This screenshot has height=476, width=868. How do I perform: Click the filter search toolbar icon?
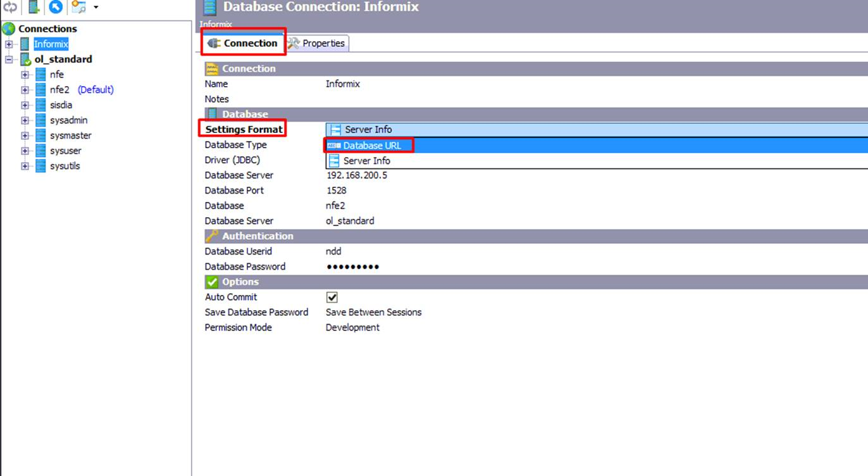[x=78, y=7]
